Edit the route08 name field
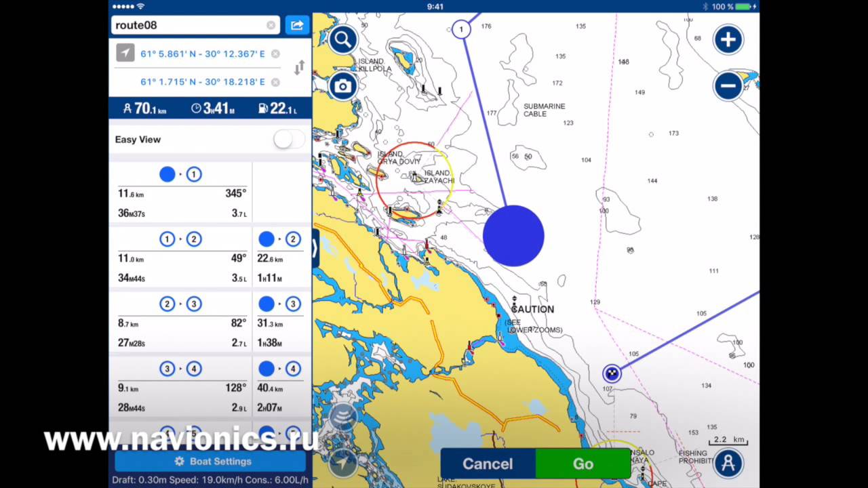 195,25
